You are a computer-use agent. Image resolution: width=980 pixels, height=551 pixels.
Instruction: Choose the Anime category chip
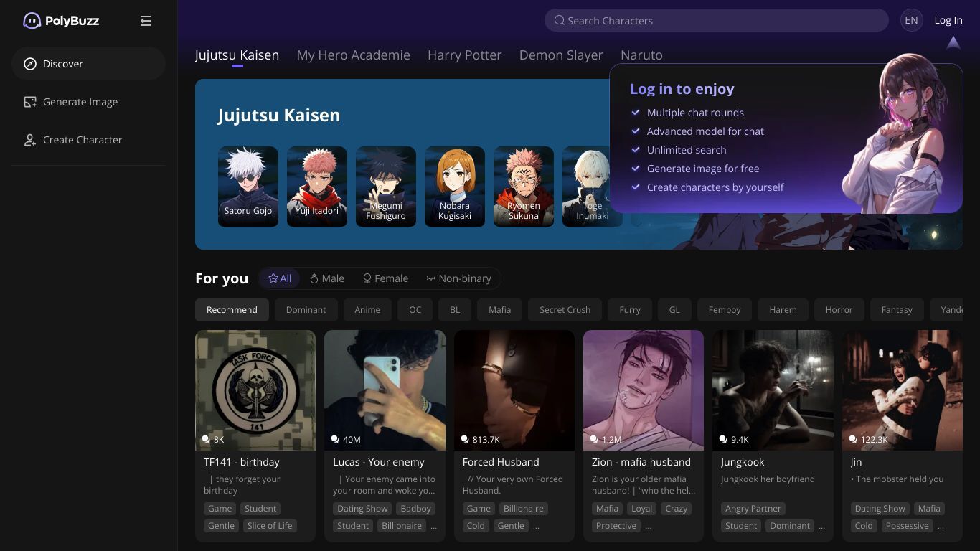[367, 310]
